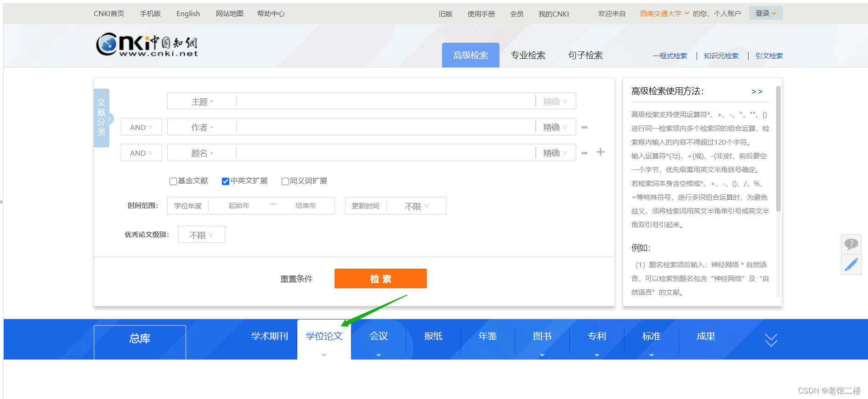Open the 我的CNKI link
Viewport: 868px width, 399px height.
pos(554,14)
